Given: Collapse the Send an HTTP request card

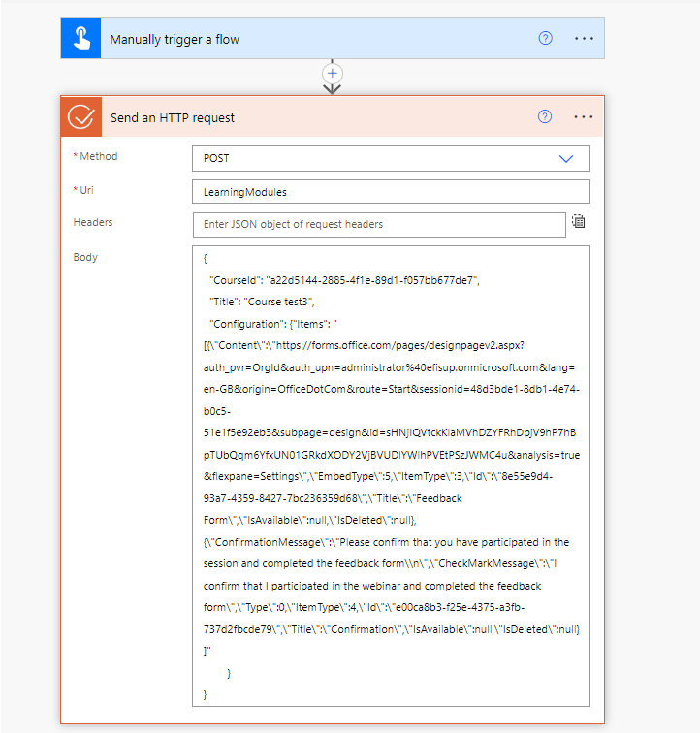Looking at the screenshot, I should (x=310, y=117).
